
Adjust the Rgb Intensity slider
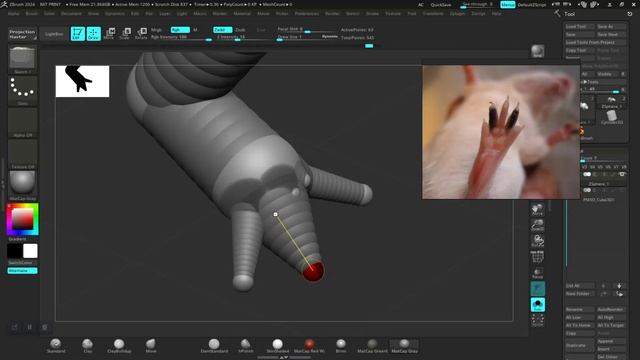(181, 38)
